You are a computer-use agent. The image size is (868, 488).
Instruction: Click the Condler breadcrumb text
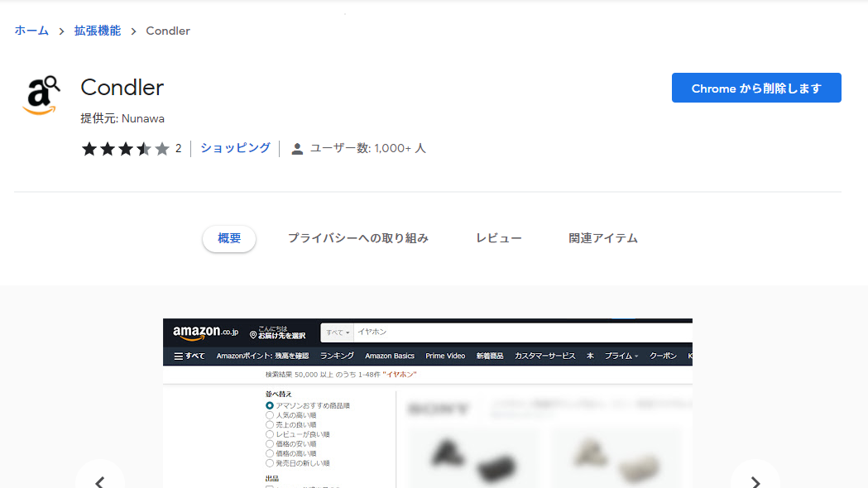(x=168, y=31)
